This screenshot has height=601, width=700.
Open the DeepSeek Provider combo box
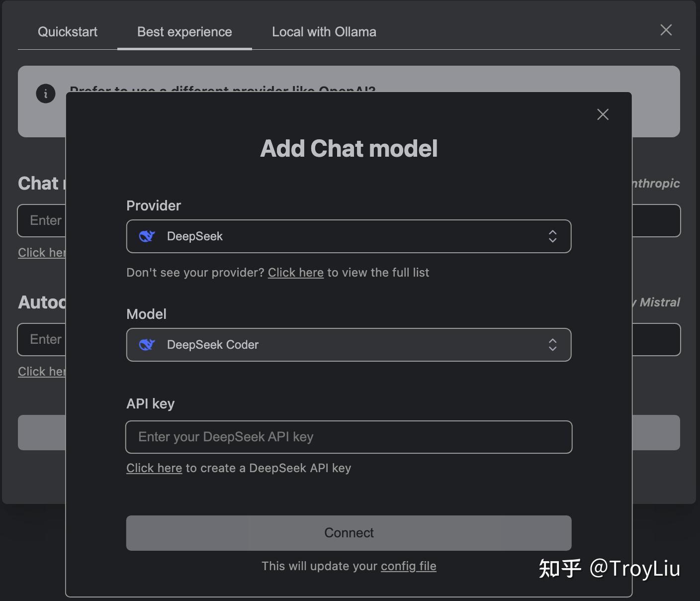348,236
